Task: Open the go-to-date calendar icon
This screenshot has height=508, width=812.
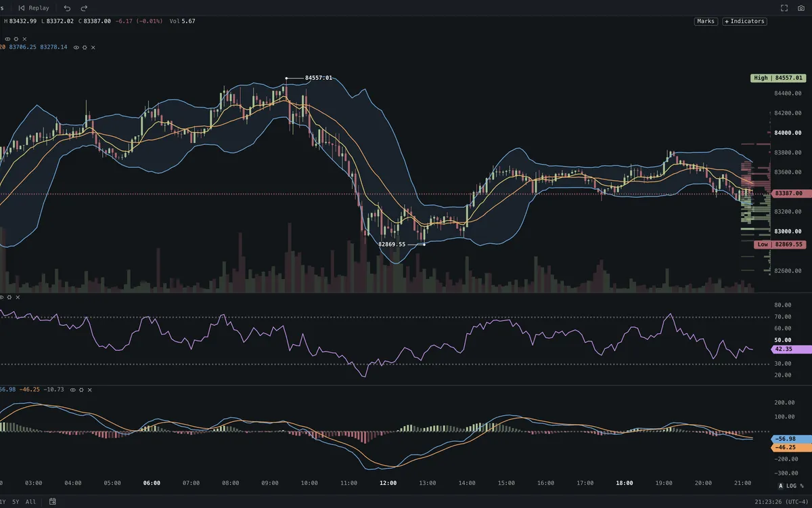Action: point(52,501)
